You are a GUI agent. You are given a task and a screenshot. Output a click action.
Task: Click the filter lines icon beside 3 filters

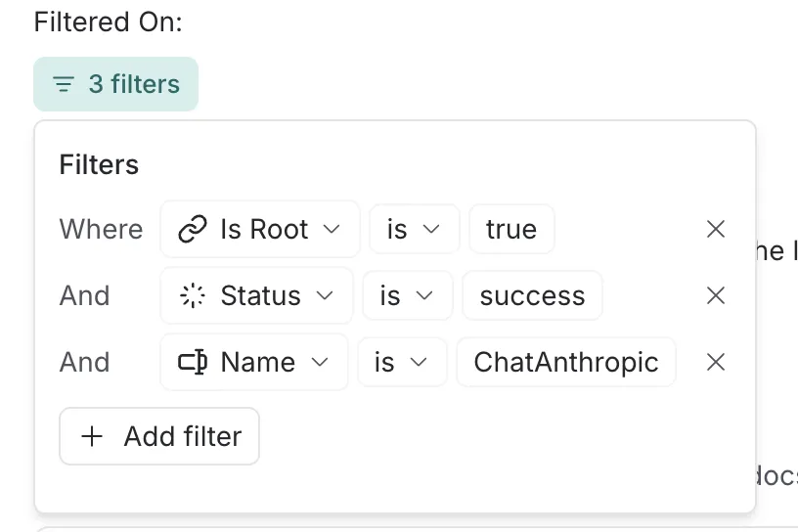pos(64,85)
